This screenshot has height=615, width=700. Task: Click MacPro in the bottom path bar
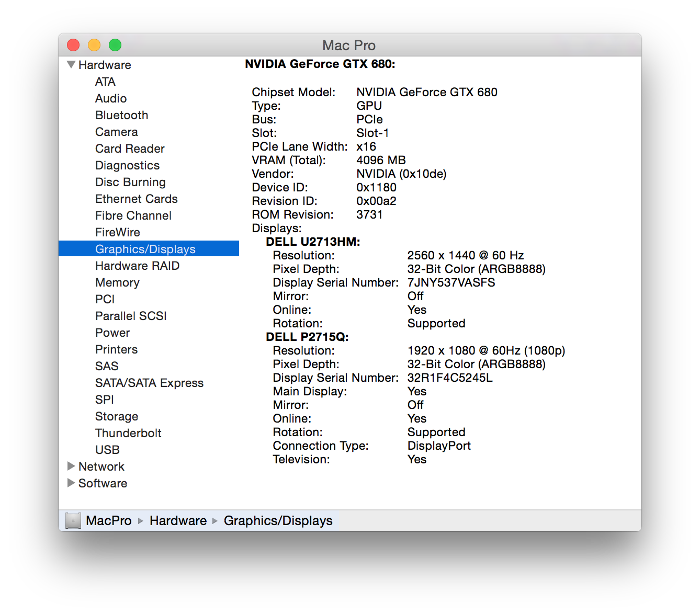pos(109,520)
